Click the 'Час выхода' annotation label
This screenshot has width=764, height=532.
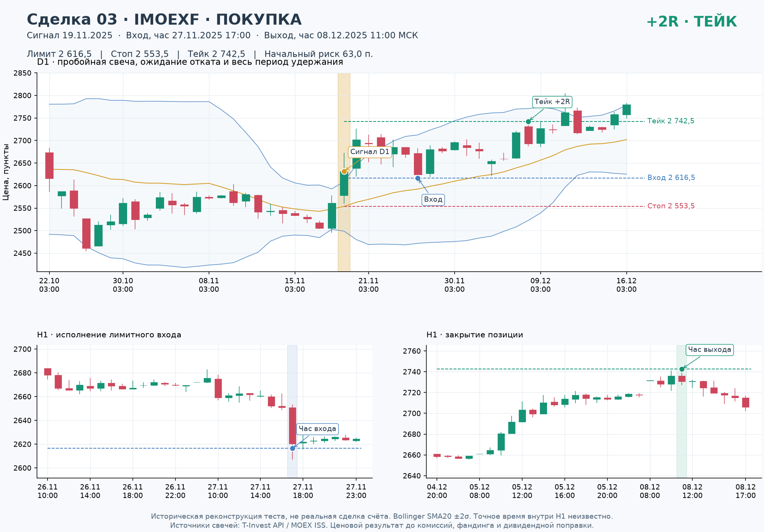(710, 350)
